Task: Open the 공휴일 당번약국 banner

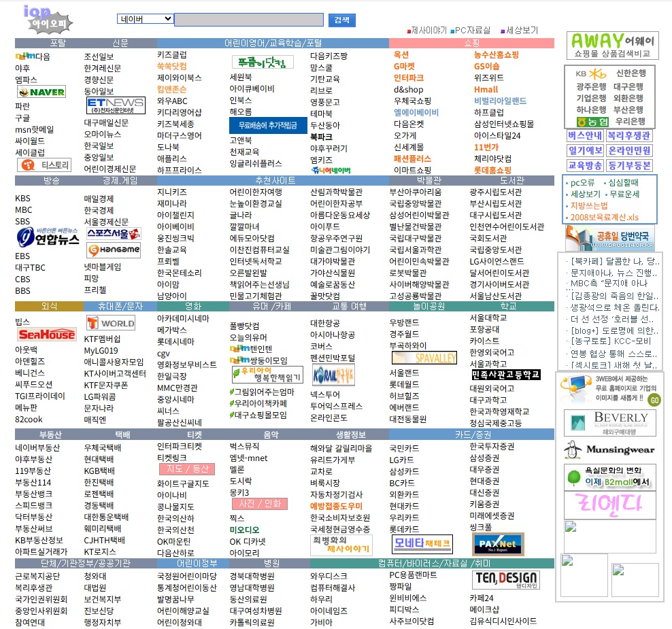Action: (609, 239)
